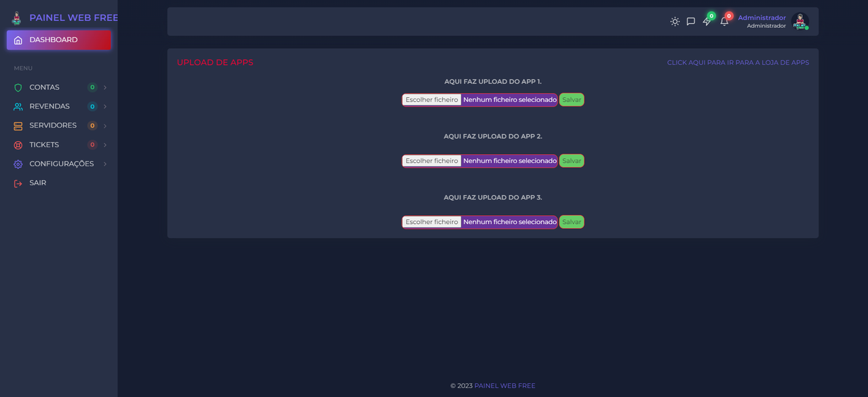868x397 pixels.
Task: Click the Contas count badge
Action: 92,88
